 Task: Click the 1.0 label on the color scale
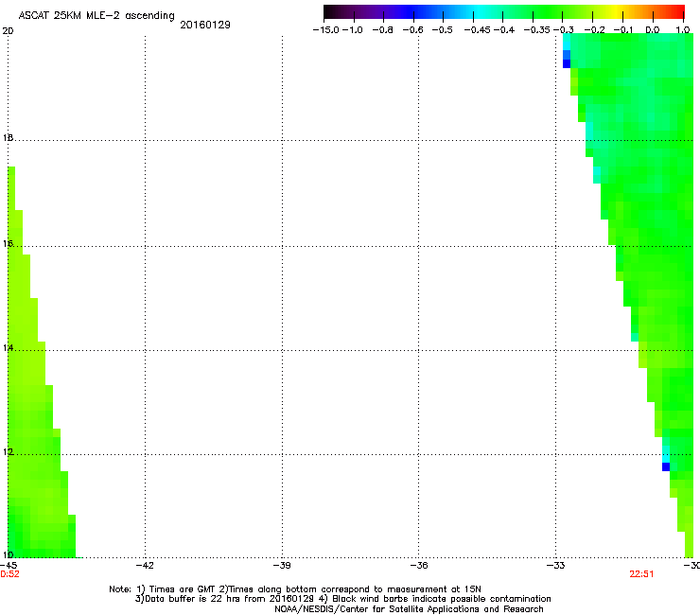pos(683,30)
